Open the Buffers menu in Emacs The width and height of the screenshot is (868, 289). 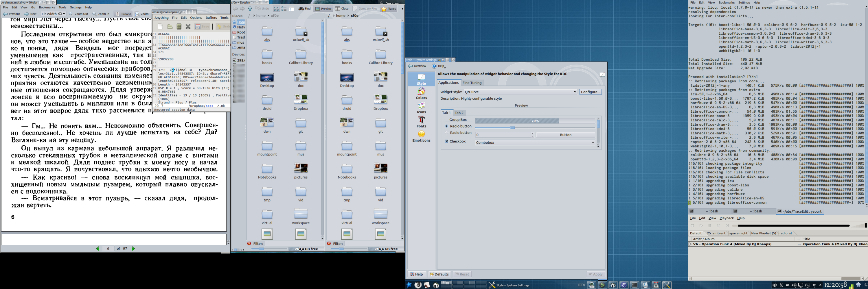pyautogui.click(x=211, y=18)
